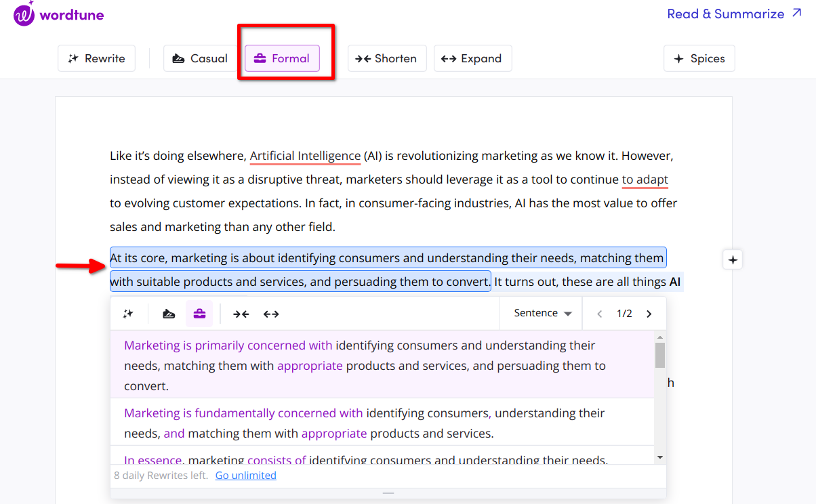Click the sentence 'It turns out, these are all things AI'
Viewport: 816px width, 504px height.
click(x=587, y=281)
